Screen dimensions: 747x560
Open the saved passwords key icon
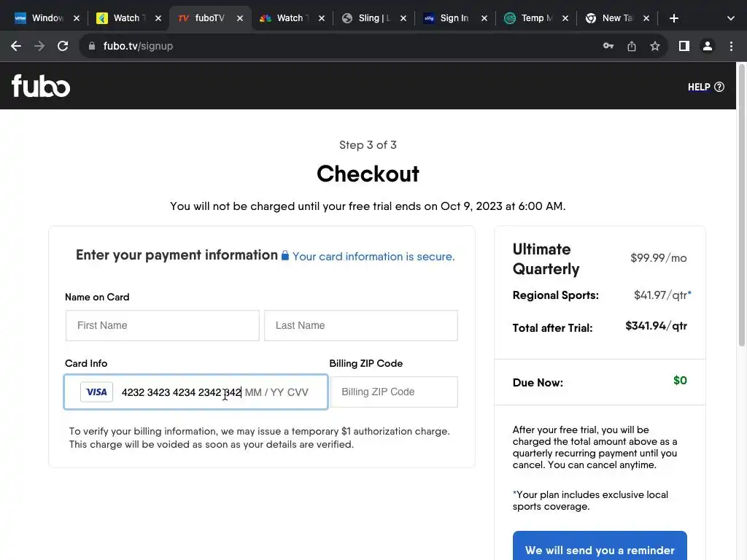608,46
